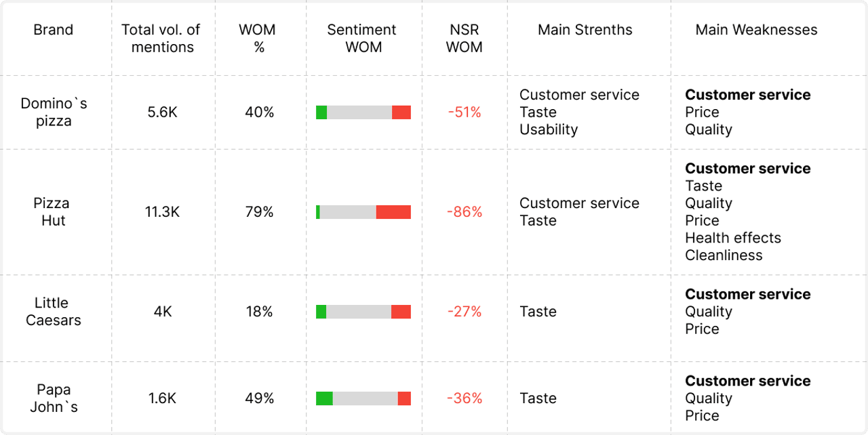Click Pizza Hut's sentiment bar
The image size is (868, 435).
pyautogui.click(x=363, y=212)
